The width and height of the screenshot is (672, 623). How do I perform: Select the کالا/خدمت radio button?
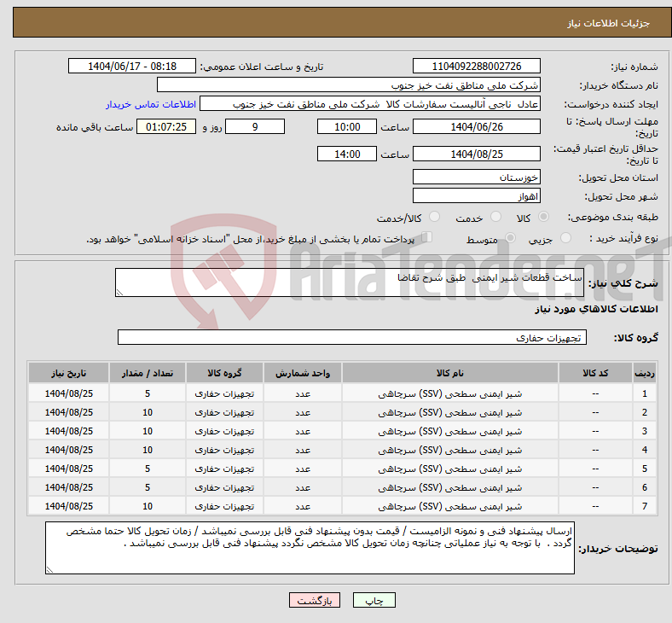point(434,217)
